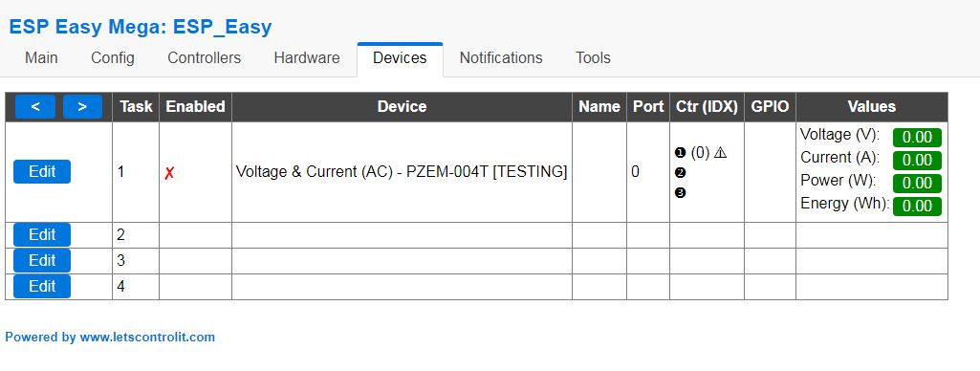Go to next device page arrow
Viewport: 980px width, 371px height.
point(82,107)
